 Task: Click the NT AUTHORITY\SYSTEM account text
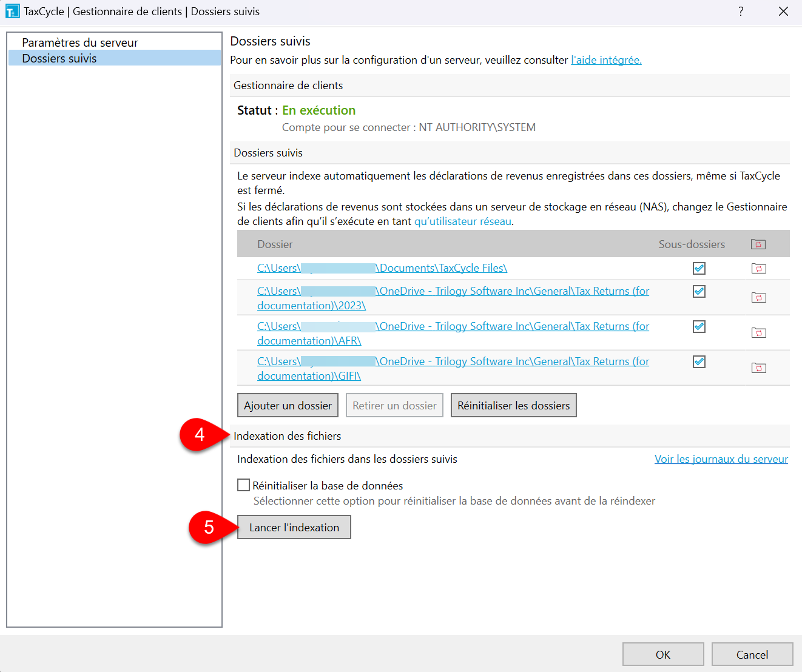click(477, 127)
